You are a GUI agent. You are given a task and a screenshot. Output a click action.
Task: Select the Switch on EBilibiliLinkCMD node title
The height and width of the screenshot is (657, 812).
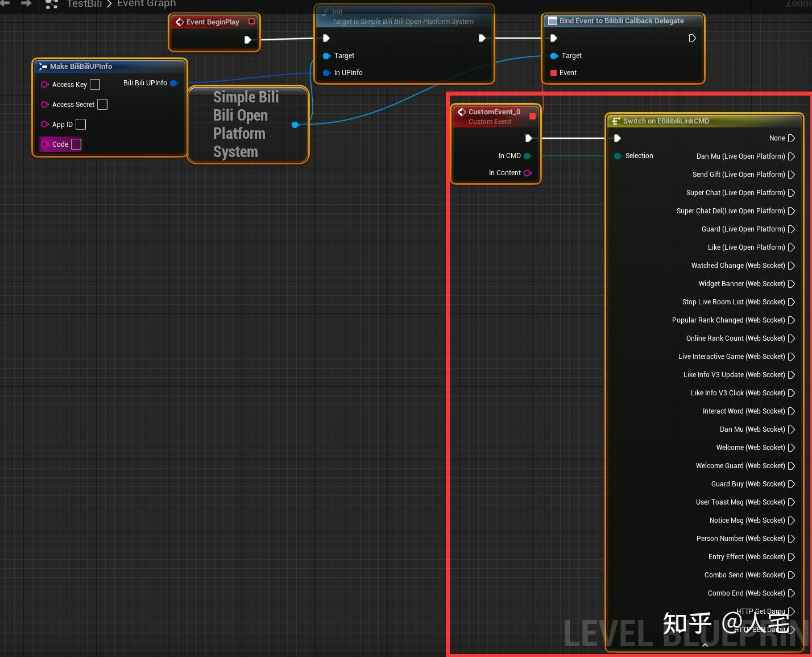click(x=666, y=121)
